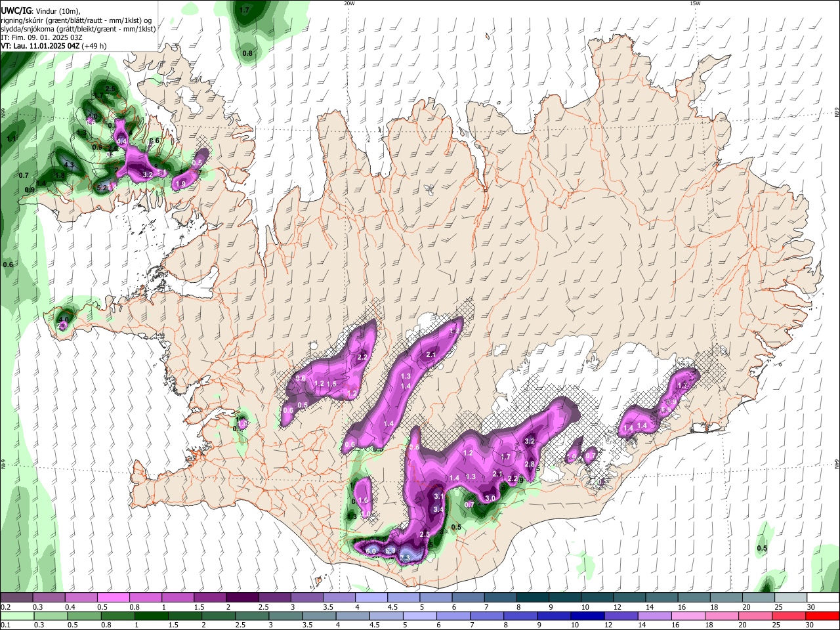Click the '3.1' precipitation value on the map
The width and height of the screenshot is (840, 630).
pyautogui.click(x=439, y=497)
